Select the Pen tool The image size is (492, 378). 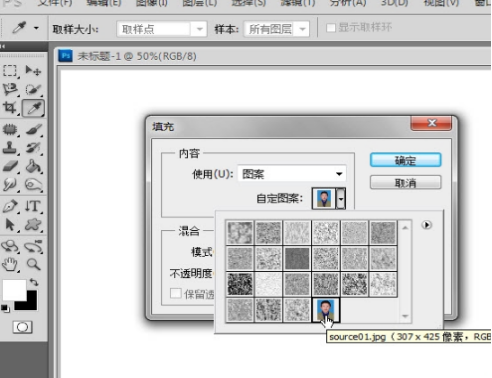pos(10,206)
